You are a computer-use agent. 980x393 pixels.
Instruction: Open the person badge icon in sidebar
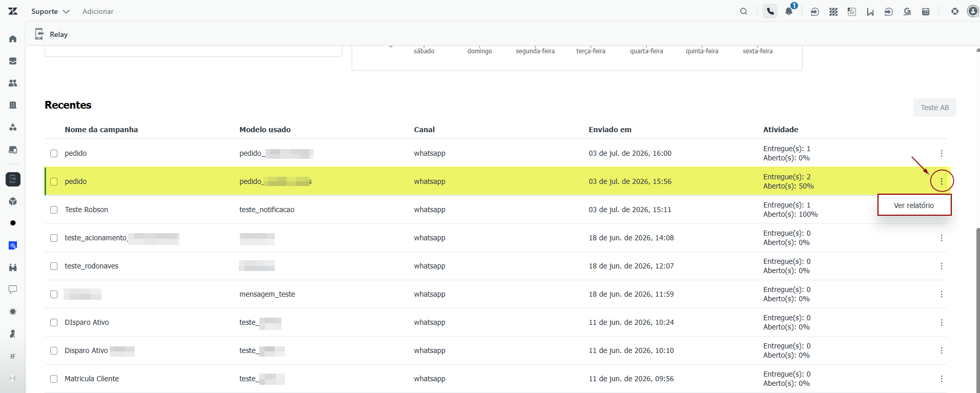coord(13,334)
